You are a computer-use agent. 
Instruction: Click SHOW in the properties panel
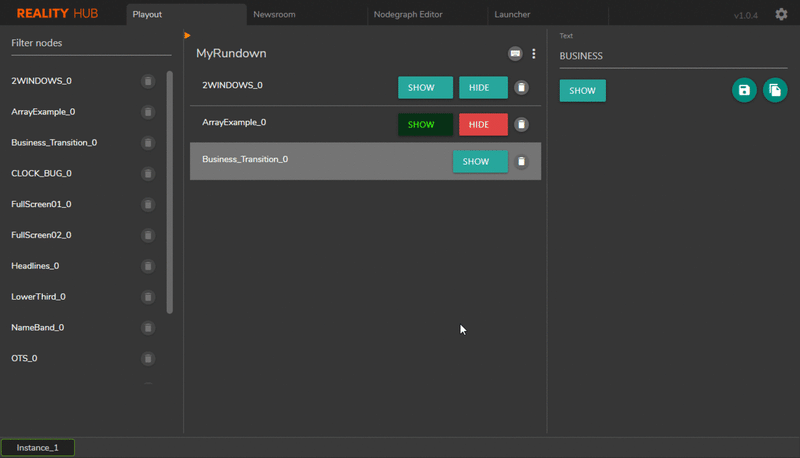click(x=583, y=91)
